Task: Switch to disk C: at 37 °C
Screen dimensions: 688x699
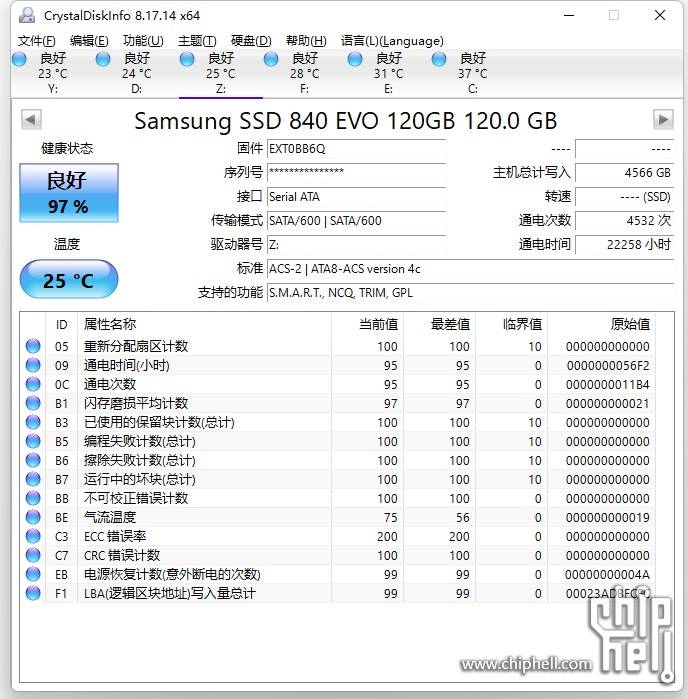Action: click(473, 74)
